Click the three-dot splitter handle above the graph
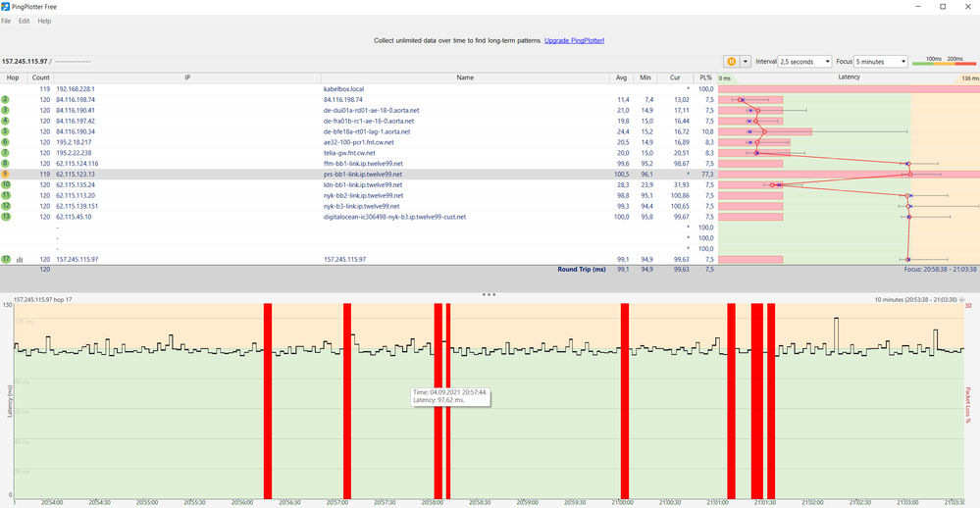The height and width of the screenshot is (508, 980). point(489,294)
